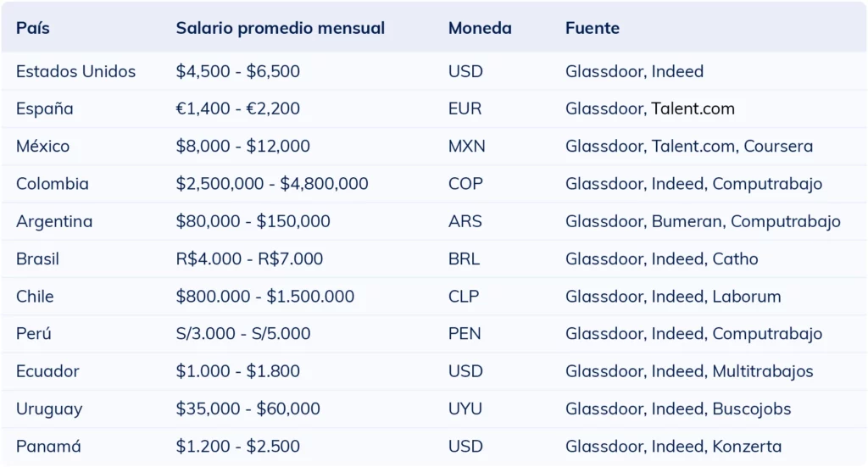
Task: Select the Perú country cell
Action: coord(34,334)
